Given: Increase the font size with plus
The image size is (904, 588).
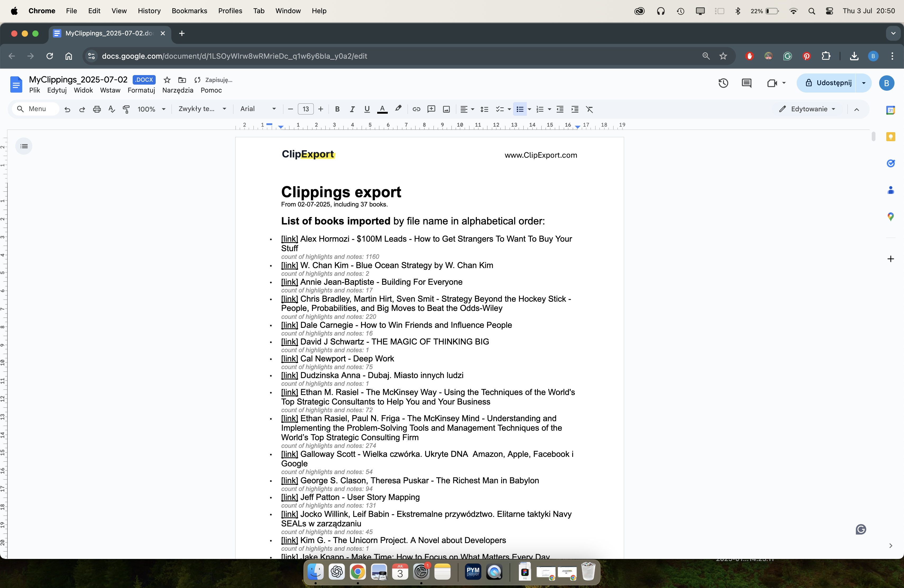Looking at the screenshot, I should click(321, 109).
